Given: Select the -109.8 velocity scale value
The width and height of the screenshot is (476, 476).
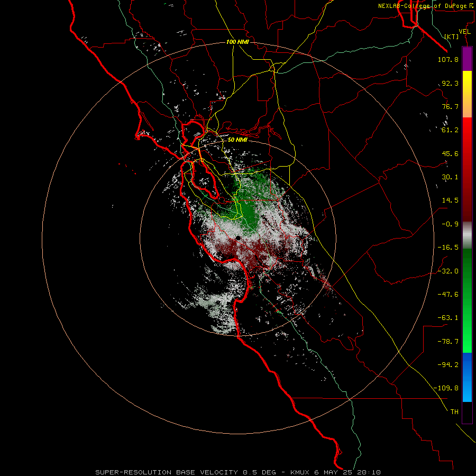Looking at the screenshot, I should (446, 388).
